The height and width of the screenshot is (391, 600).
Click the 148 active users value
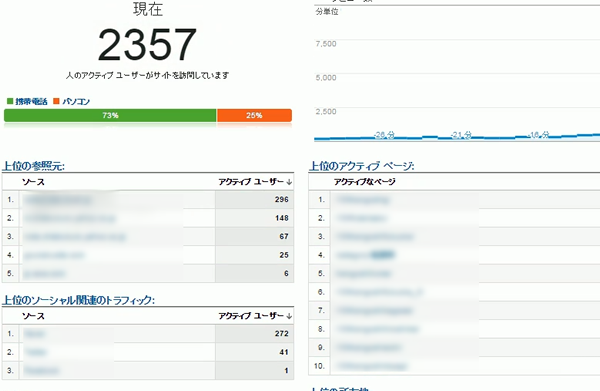(282, 218)
